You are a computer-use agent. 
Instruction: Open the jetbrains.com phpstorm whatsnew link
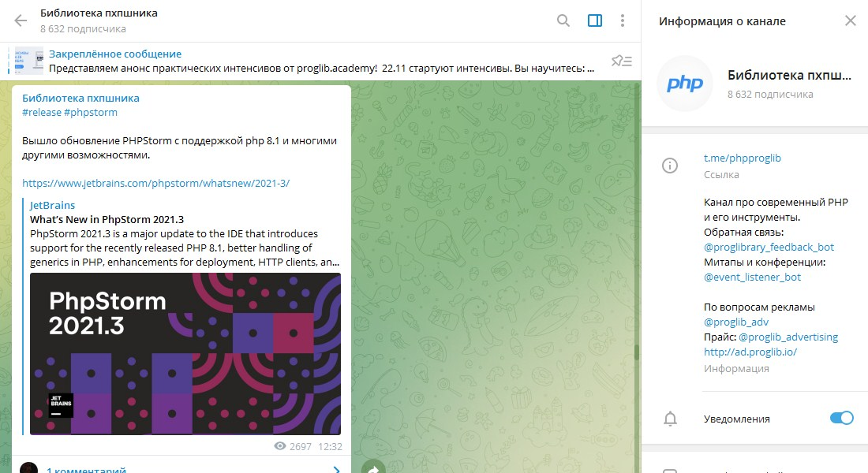click(x=155, y=183)
